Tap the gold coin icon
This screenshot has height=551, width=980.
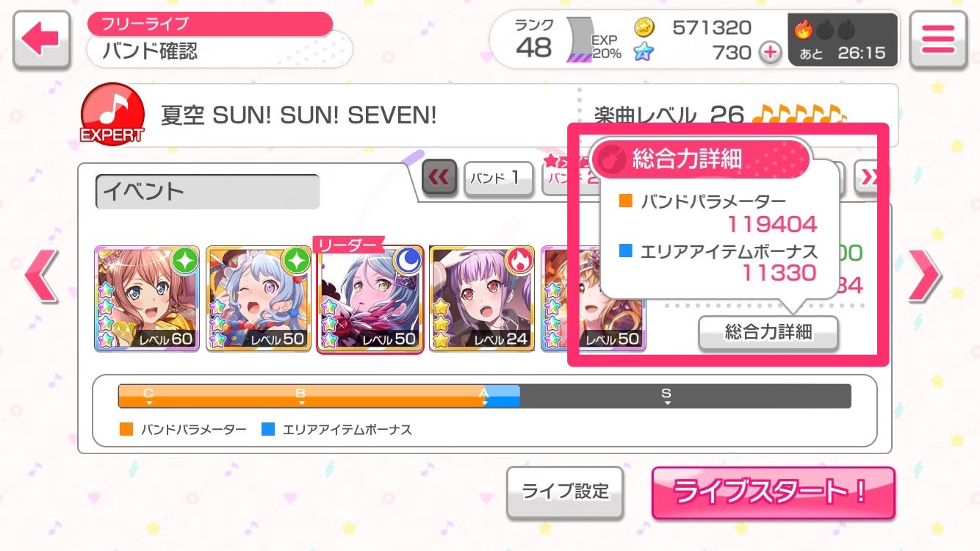[644, 28]
